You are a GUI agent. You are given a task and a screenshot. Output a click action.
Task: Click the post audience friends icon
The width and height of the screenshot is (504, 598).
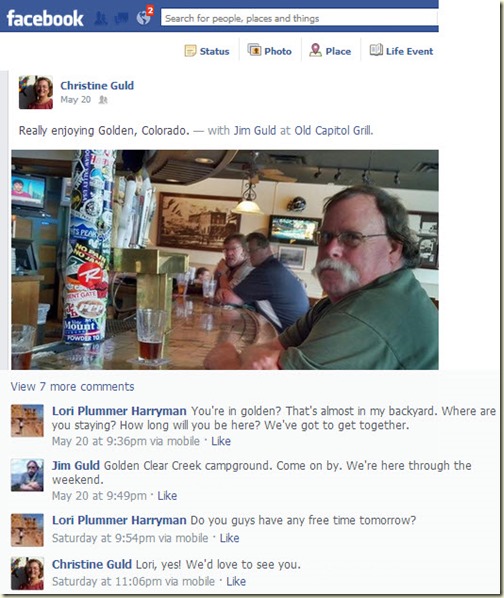[x=103, y=100]
